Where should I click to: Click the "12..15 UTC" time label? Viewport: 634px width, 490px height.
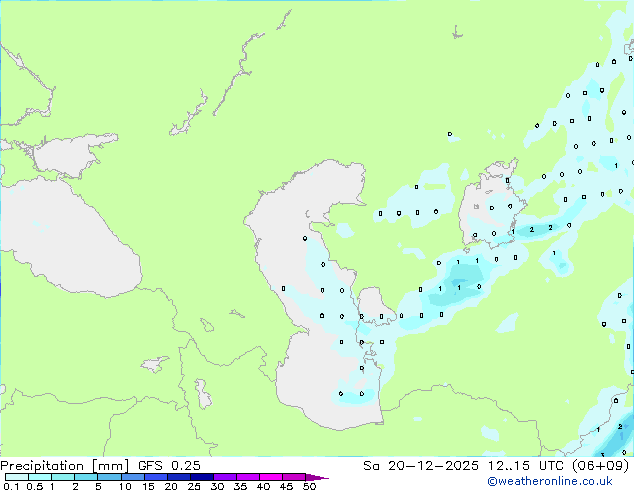(x=525, y=466)
